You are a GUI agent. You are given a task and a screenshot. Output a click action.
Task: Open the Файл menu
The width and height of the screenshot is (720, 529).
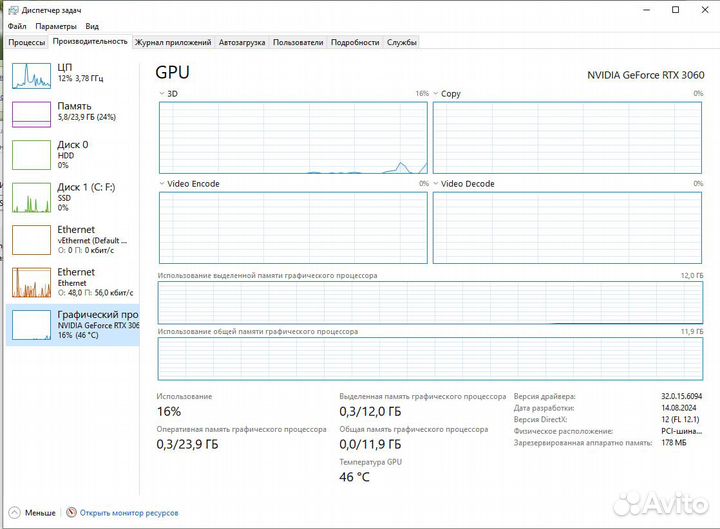point(17,26)
